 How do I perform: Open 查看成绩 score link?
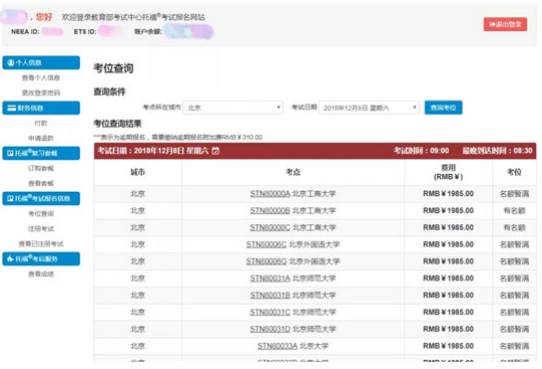(x=41, y=274)
